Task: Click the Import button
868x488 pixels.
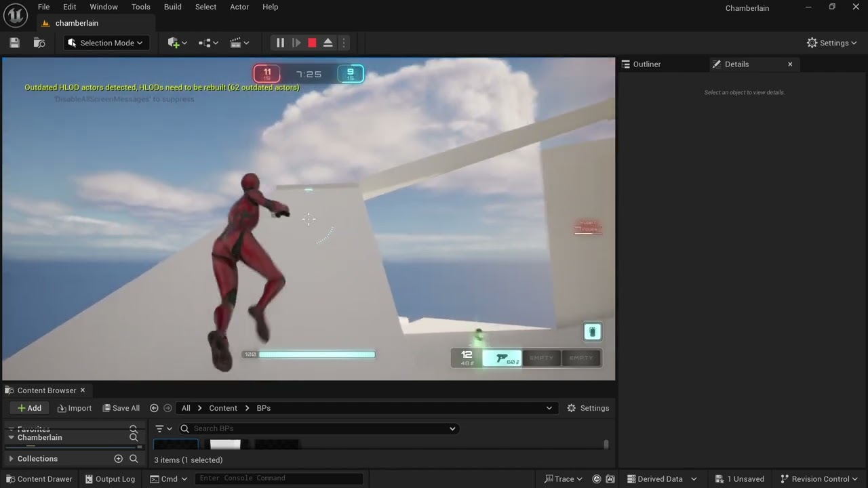Action: click(75, 408)
